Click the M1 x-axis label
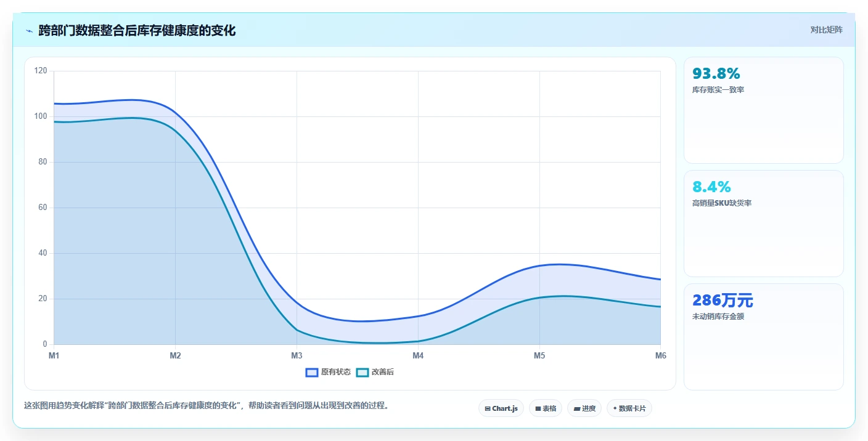The height and width of the screenshot is (441, 868). pyautogui.click(x=54, y=356)
